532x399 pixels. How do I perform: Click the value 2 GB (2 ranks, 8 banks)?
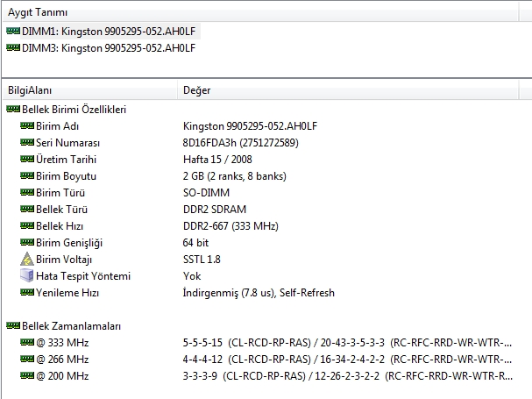pos(235,176)
